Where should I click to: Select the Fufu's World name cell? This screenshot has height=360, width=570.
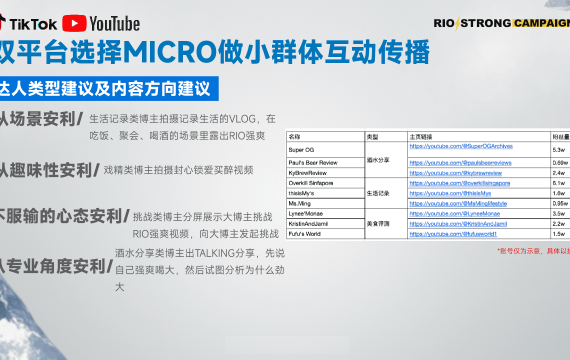325,234
